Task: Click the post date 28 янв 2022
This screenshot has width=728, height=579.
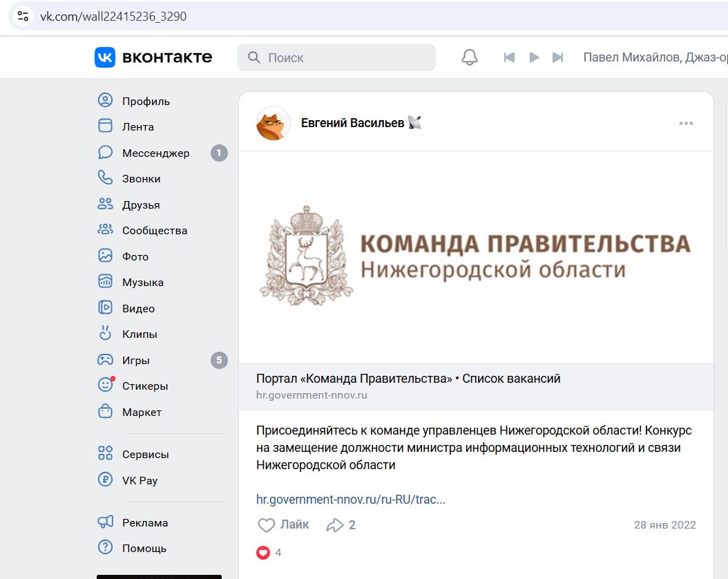Action: tap(665, 524)
